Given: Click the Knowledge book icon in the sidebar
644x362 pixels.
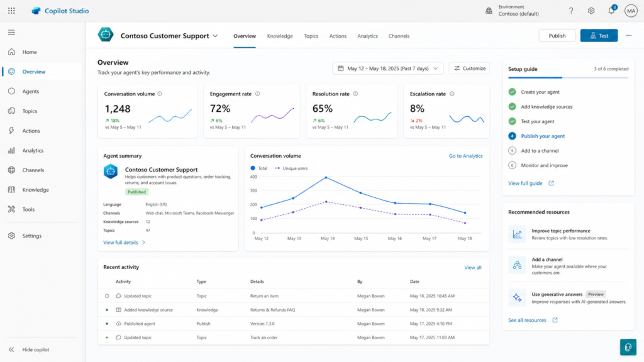Looking at the screenshot, I should (11, 190).
